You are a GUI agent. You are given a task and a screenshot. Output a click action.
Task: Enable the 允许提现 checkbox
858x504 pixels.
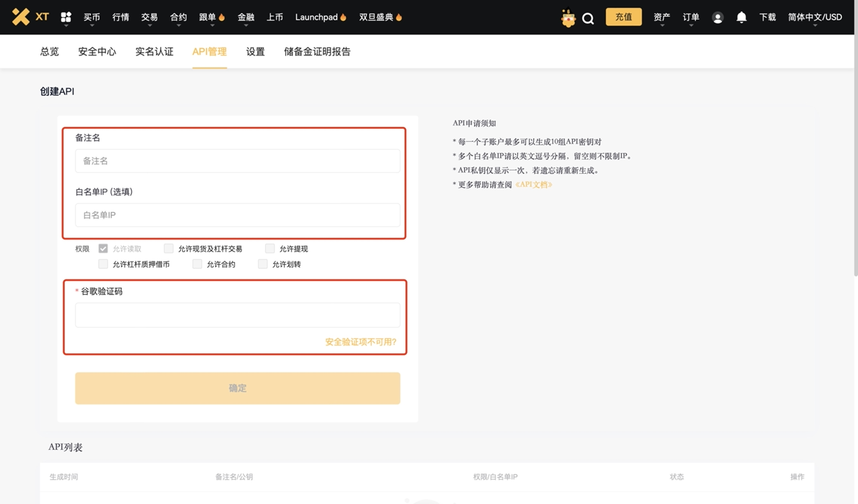click(270, 248)
